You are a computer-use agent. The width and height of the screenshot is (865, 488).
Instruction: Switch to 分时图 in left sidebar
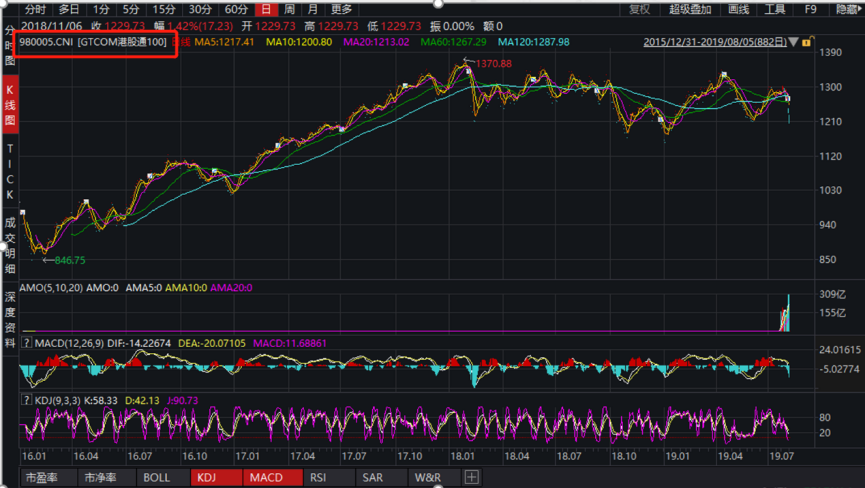(10, 46)
